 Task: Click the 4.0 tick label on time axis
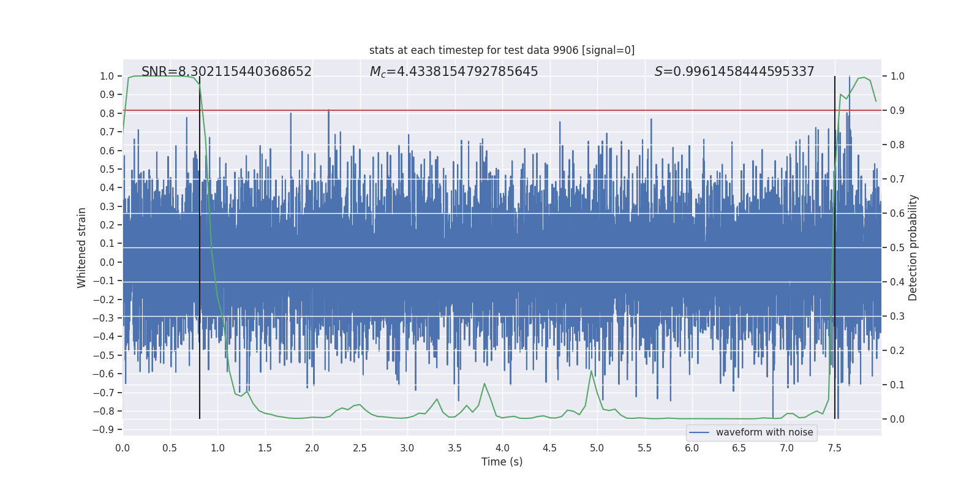point(502,448)
